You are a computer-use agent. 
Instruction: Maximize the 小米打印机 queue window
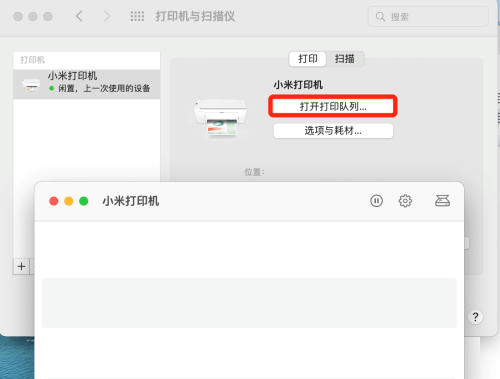coord(84,201)
